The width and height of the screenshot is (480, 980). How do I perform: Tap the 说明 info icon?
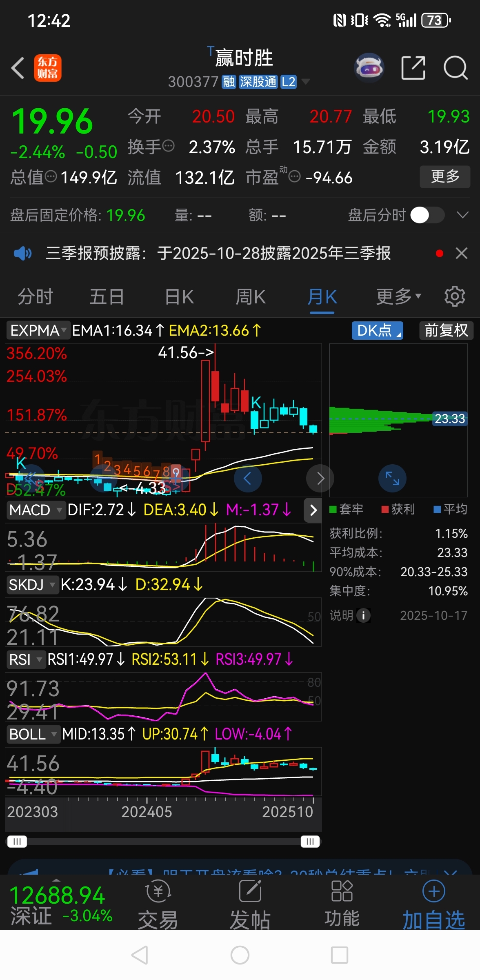click(x=363, y=615)
